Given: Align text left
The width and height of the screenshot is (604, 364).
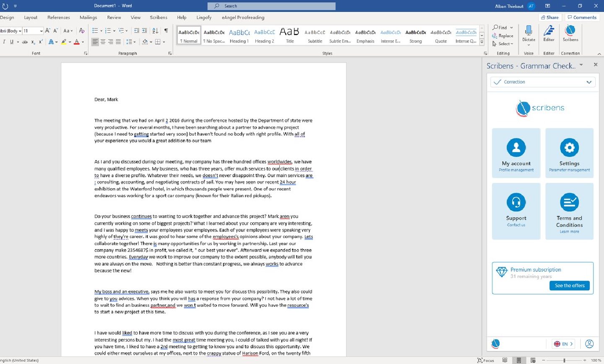Looking at the screenshot, I should pyautogui.click(x=95, y=42).
